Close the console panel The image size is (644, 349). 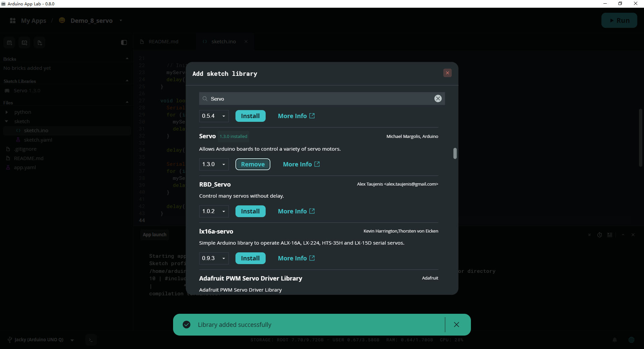tap(633, 235)
